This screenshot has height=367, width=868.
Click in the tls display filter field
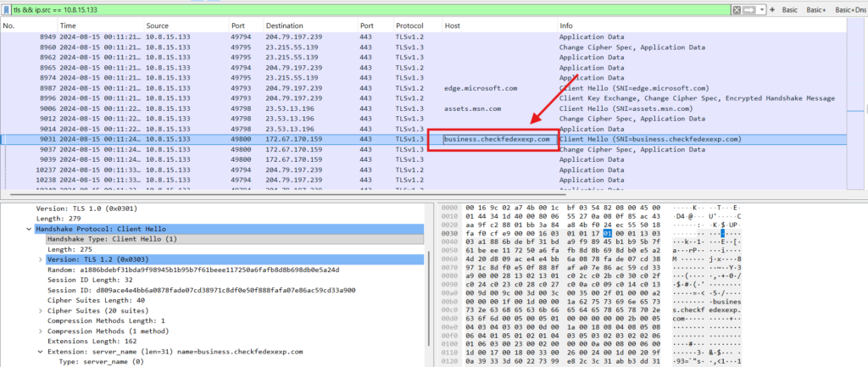tap(339, 8)
